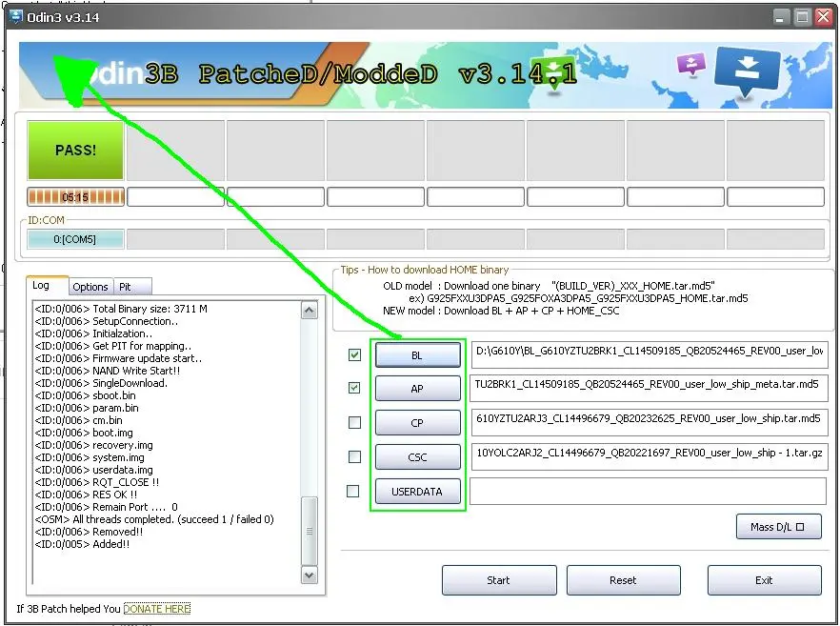Image resolution: width=840 pixels, height=626 pixels.
Task: Click the 'Removed!!' log line
Action: tap(89, 532)
